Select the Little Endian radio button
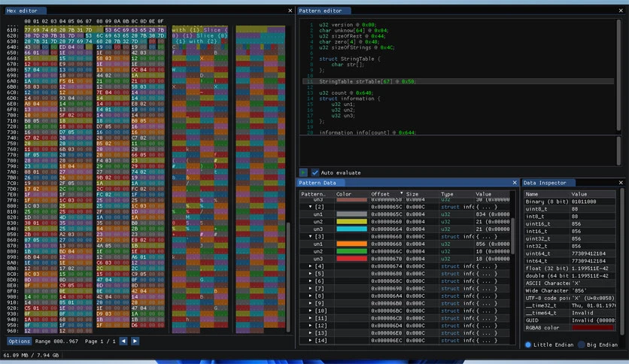Image resolution: width=629 pixels, height=364 pixels. point(528,344)
